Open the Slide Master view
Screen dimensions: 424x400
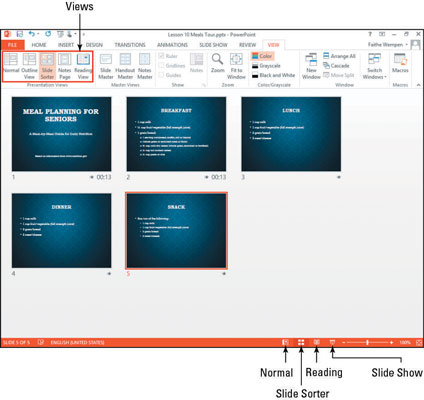point(106,66)
